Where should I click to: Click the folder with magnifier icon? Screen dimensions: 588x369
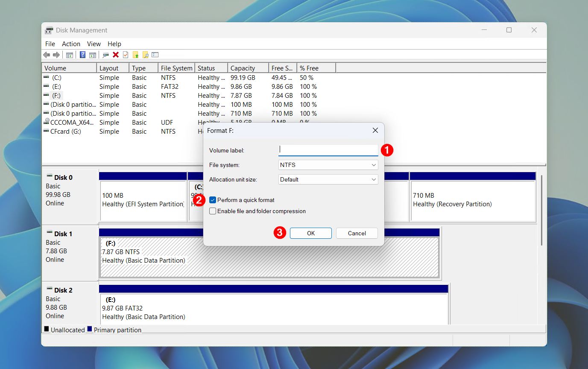click(x=146, y=55)
